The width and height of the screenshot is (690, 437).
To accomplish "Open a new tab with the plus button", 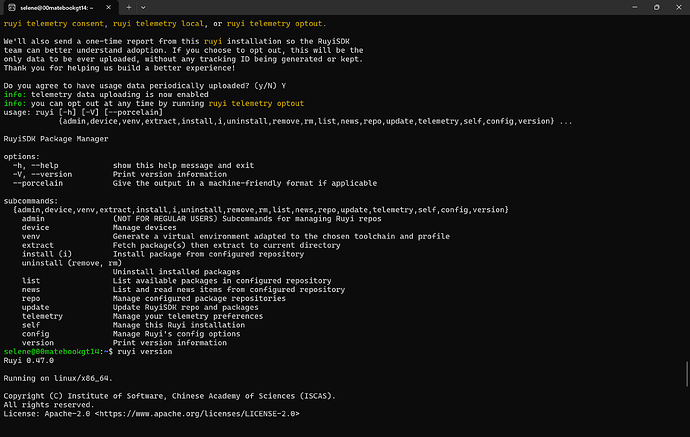I will [x=131, y=7].
